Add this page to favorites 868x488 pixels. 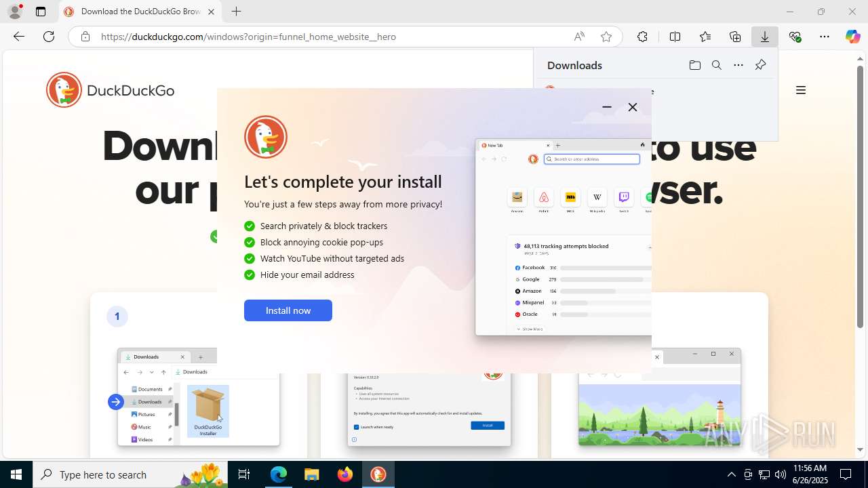[x=606, y=37]
